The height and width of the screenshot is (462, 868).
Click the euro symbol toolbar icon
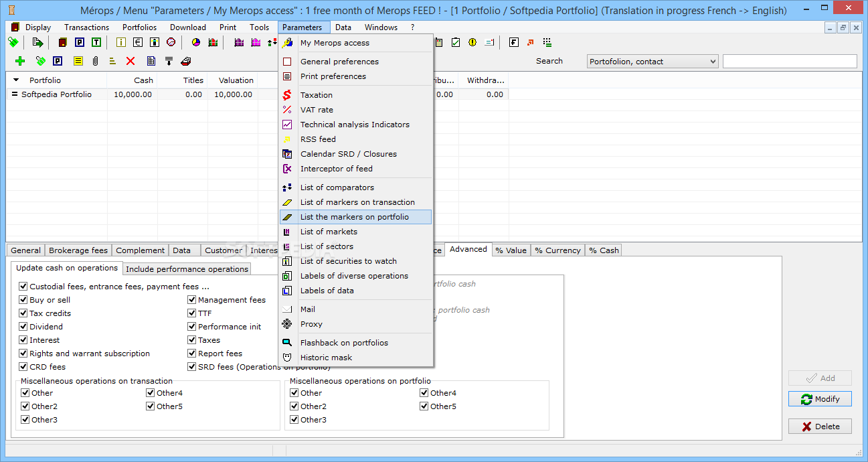(x=138, y=42)
